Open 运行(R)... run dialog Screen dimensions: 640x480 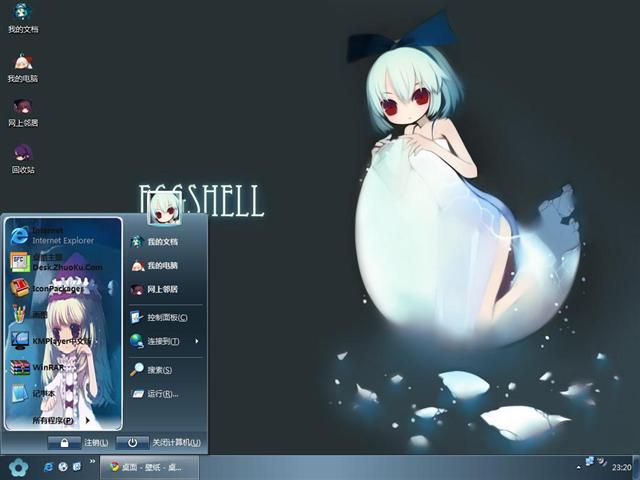tap(155, 394)
